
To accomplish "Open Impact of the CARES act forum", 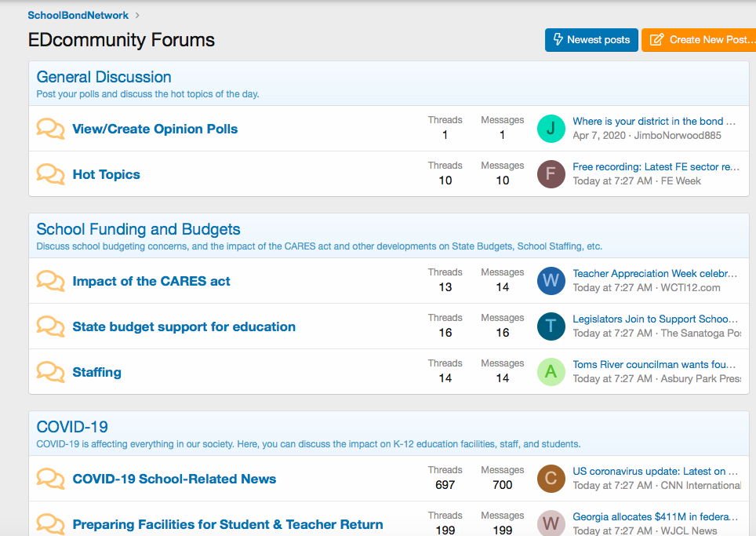I will click(151, 281).
